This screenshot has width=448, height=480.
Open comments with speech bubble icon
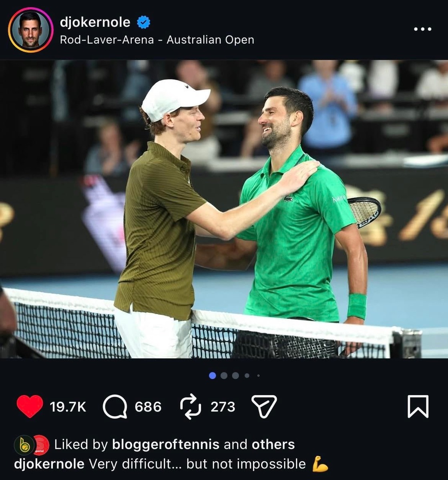coord(115,407)
